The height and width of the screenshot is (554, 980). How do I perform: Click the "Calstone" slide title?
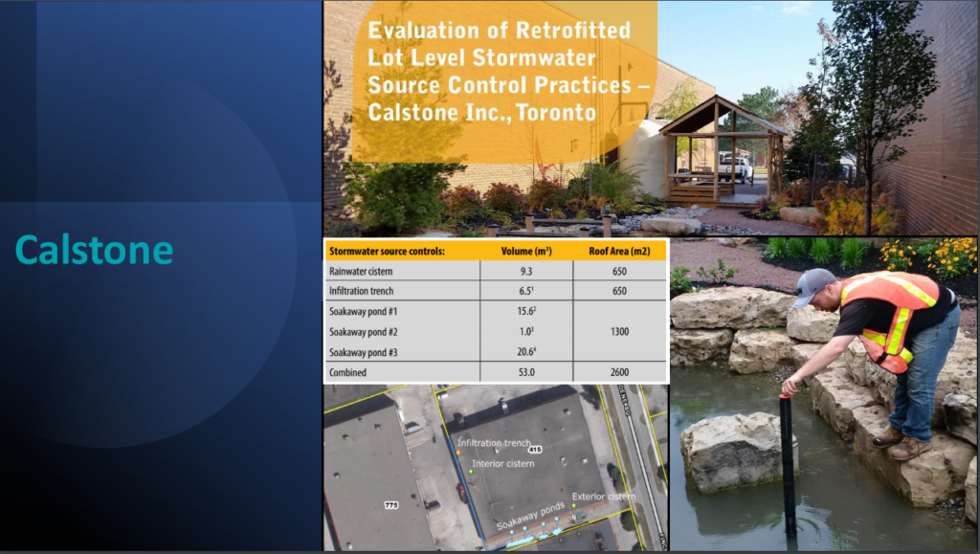(x=94, y=250)
